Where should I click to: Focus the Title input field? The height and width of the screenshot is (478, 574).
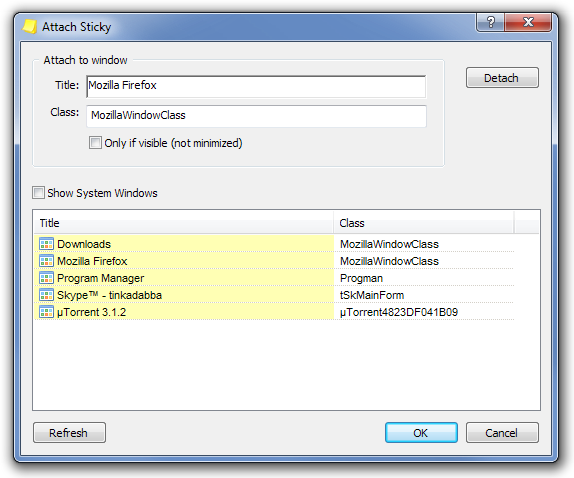256,86
